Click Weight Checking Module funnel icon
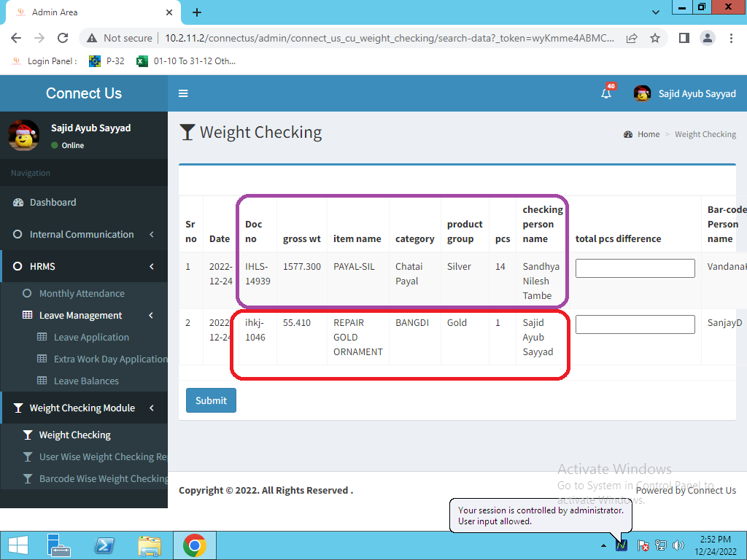The height and width of the screenshot is (560, 747). [18, 408]
